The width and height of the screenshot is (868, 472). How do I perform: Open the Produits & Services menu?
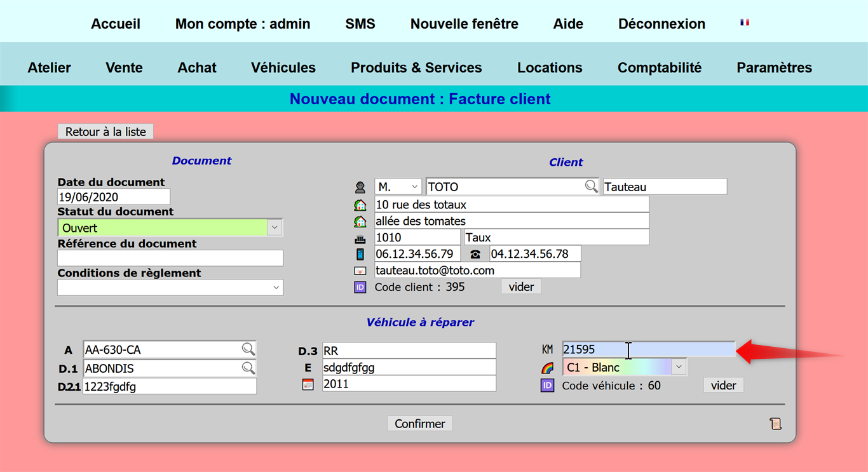(416, 68)
